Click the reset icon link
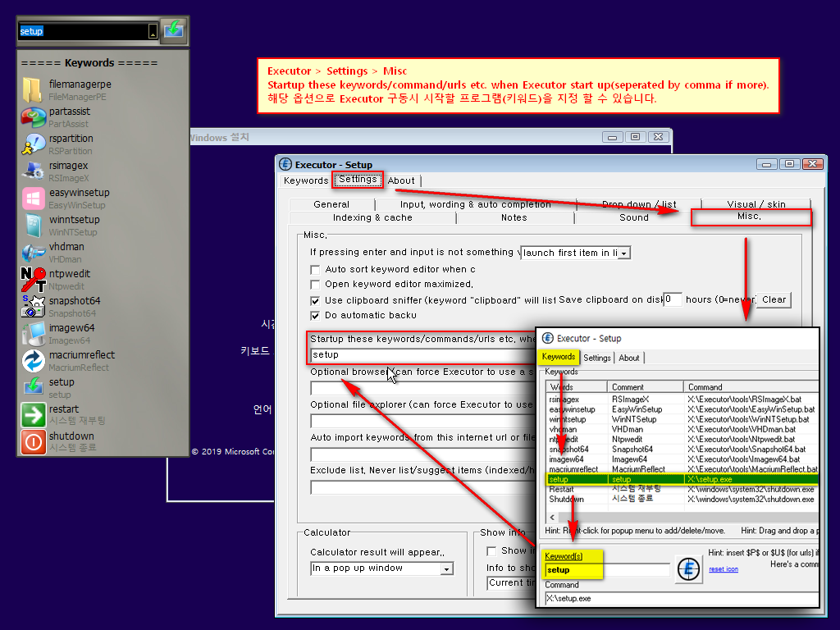Screen dimensions: 840x630 (x=724, y=569)
